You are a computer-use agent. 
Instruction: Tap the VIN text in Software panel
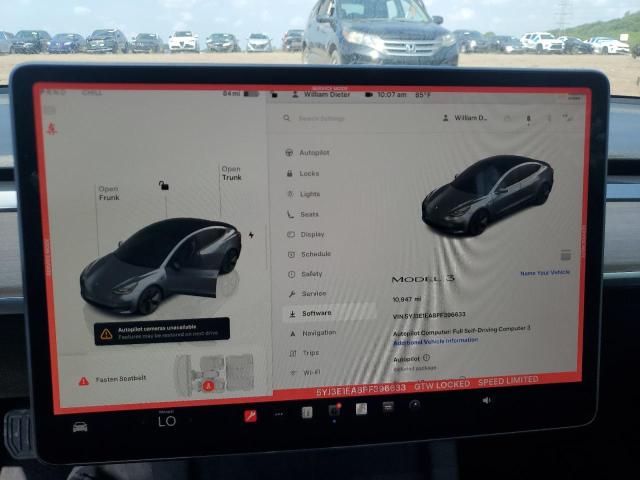pyautogui.click(x=429, y=316)
